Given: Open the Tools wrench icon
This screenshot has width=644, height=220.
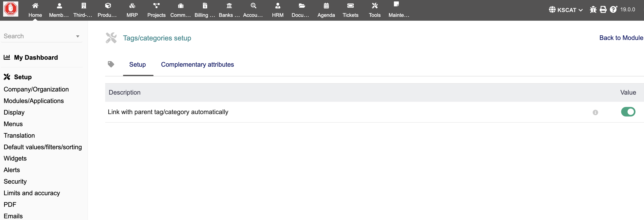Looking at the screenshot, I should pos(375,6).
